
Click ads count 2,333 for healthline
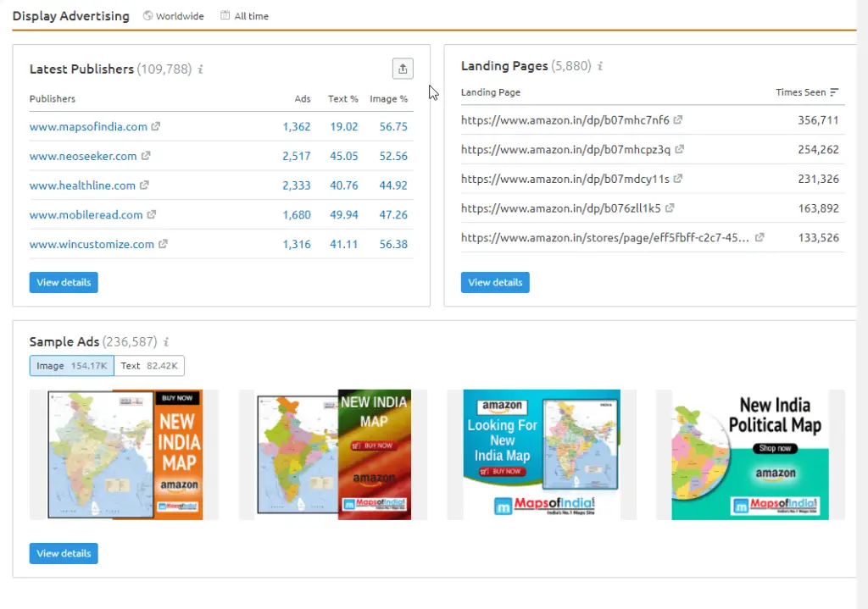(297, 185)
